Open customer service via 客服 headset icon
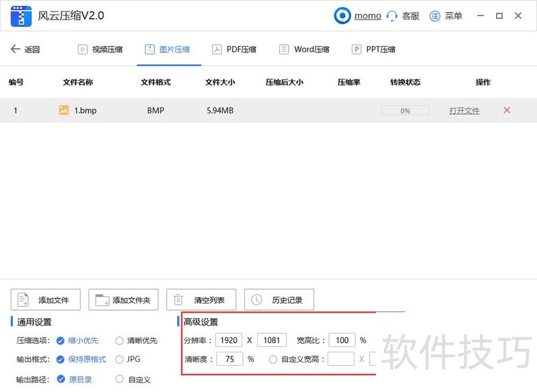 [x=393, y=15]
